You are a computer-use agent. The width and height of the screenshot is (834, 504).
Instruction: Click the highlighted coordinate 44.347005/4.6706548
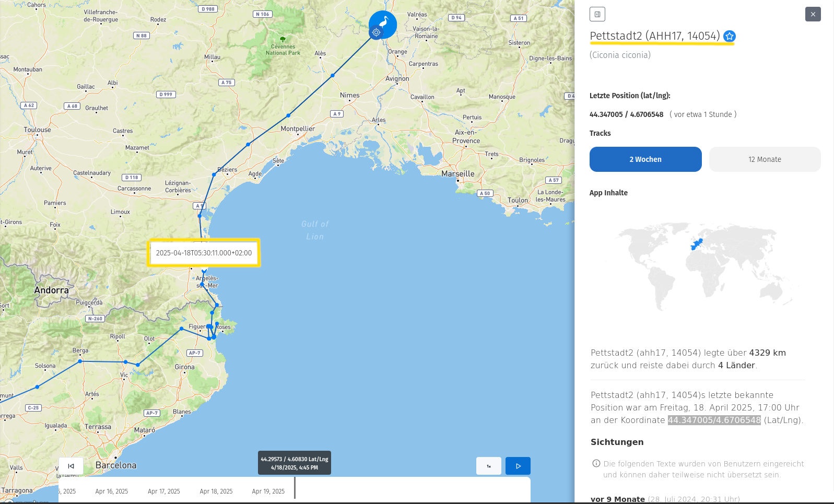point(714,420)
